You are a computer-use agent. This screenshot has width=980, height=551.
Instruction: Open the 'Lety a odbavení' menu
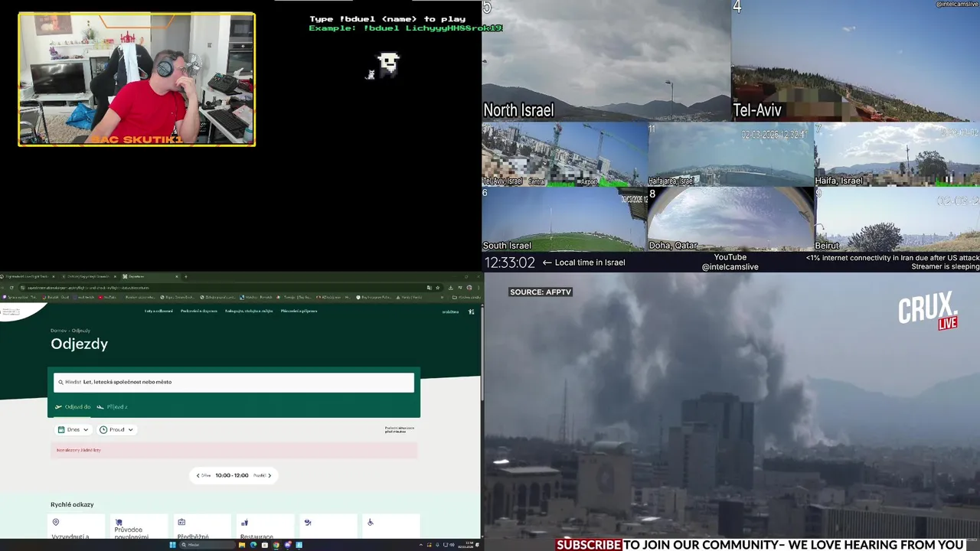point(158,311)
